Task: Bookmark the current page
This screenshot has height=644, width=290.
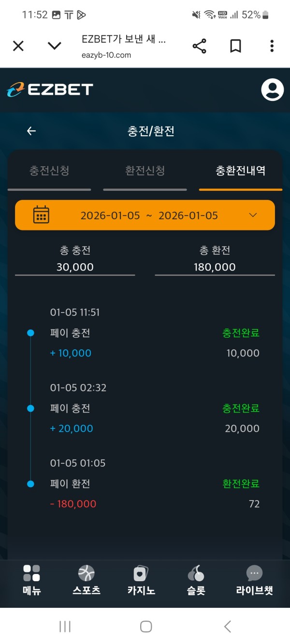Action: point(235,46)
